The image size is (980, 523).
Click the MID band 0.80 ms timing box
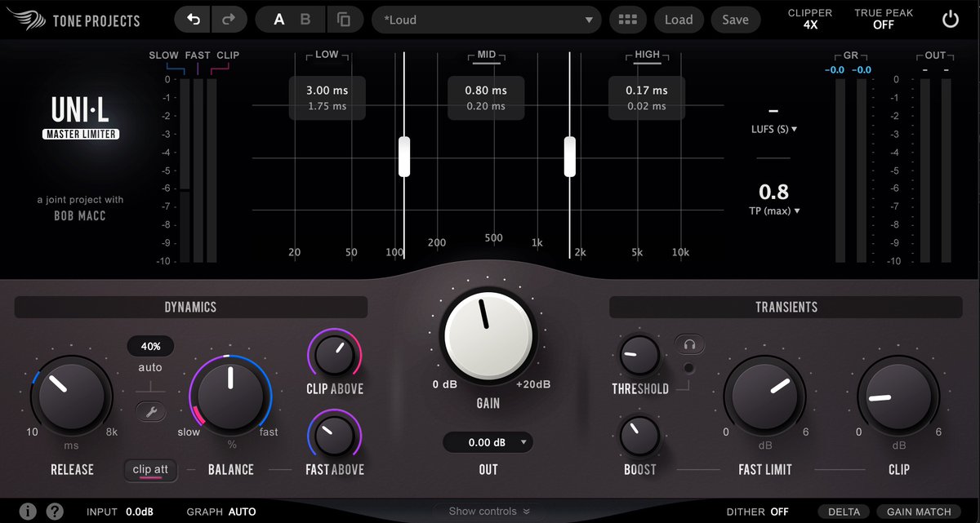486,98
